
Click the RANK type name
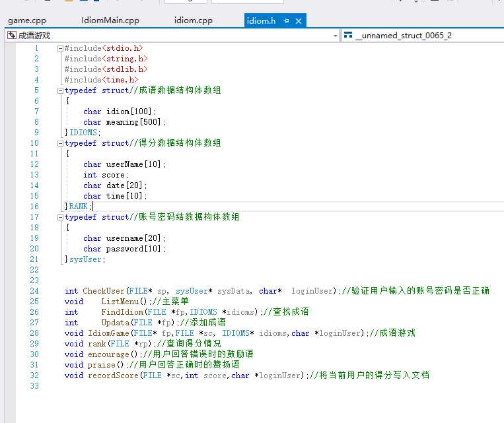78,206
